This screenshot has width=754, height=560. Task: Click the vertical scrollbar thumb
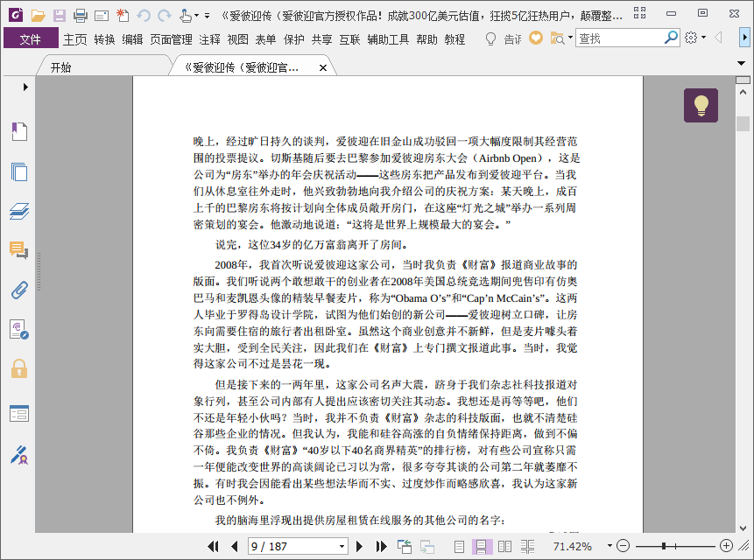pyautogui.click(x=743, y=123)
